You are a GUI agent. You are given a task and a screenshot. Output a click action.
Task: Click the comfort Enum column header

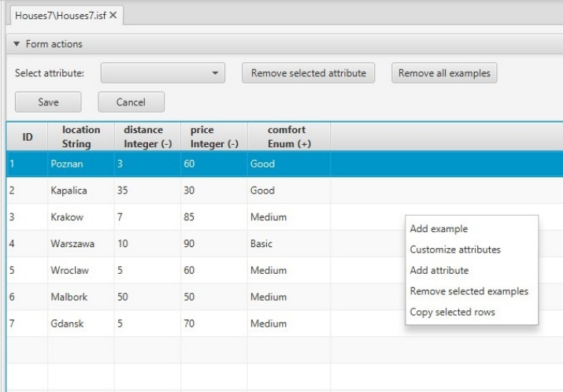pyautogui.click(x=289, y=137)
